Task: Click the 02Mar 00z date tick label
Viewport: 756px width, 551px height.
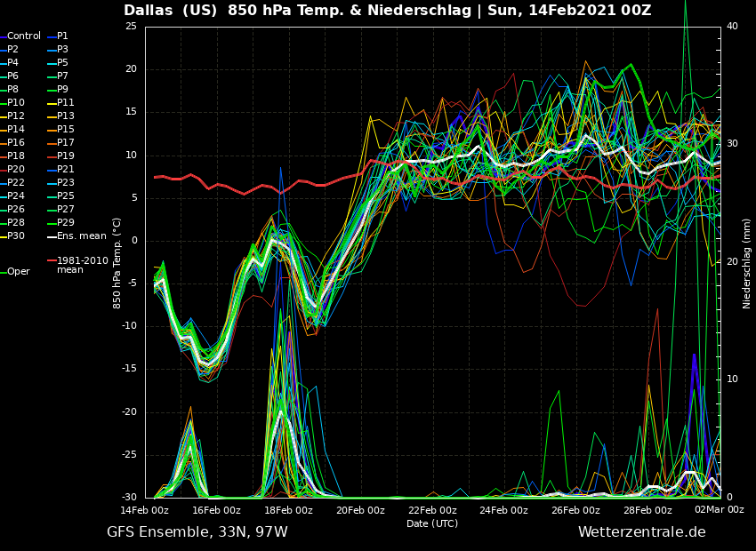Action: point(720,510)
